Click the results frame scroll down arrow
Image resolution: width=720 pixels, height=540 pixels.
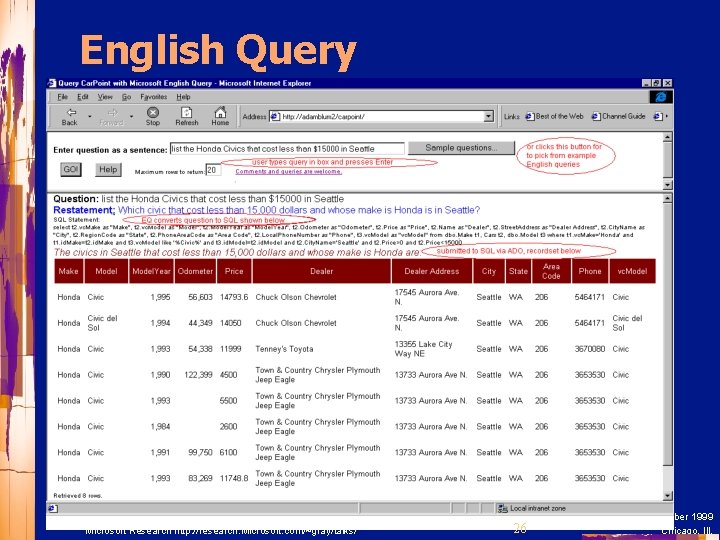click(x=668, y=495)
